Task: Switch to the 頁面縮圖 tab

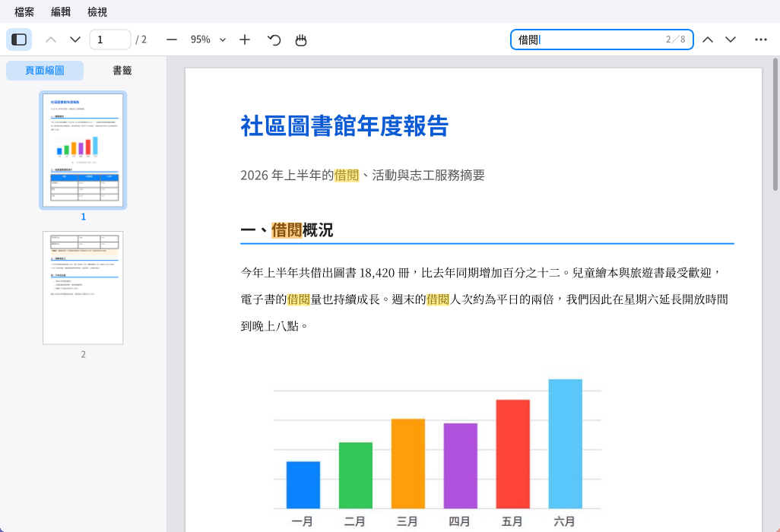Action: [45, 70]
